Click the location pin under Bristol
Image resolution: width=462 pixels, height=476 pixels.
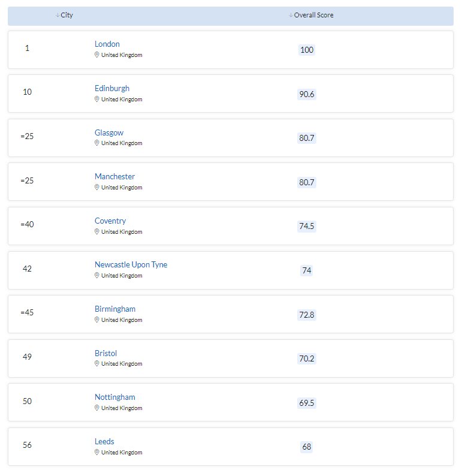(96, 363)
